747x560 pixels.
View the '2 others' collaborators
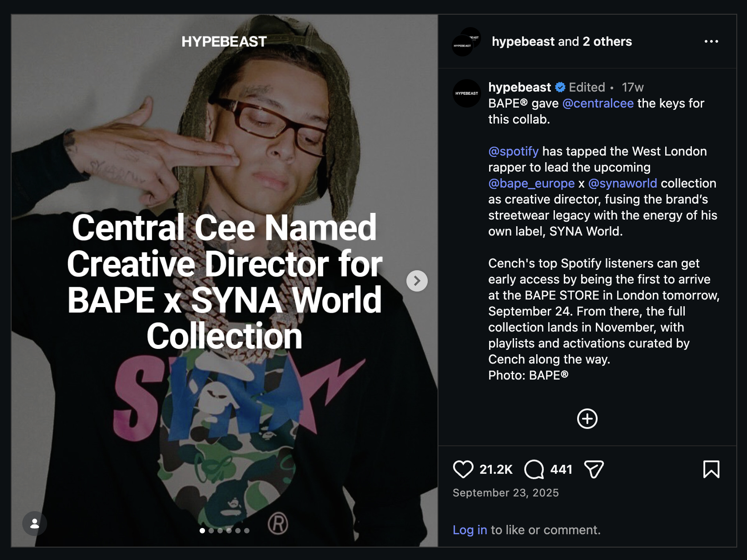click(607, 41)
